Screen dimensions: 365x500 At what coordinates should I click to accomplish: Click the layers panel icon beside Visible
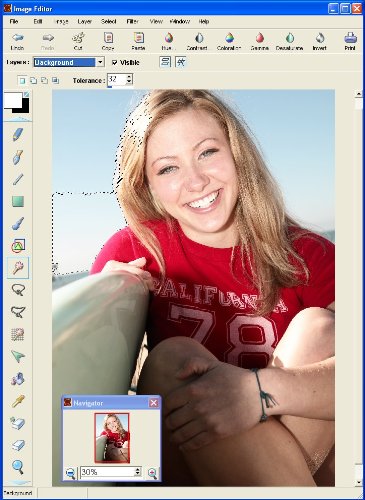[x=165, y=62]
